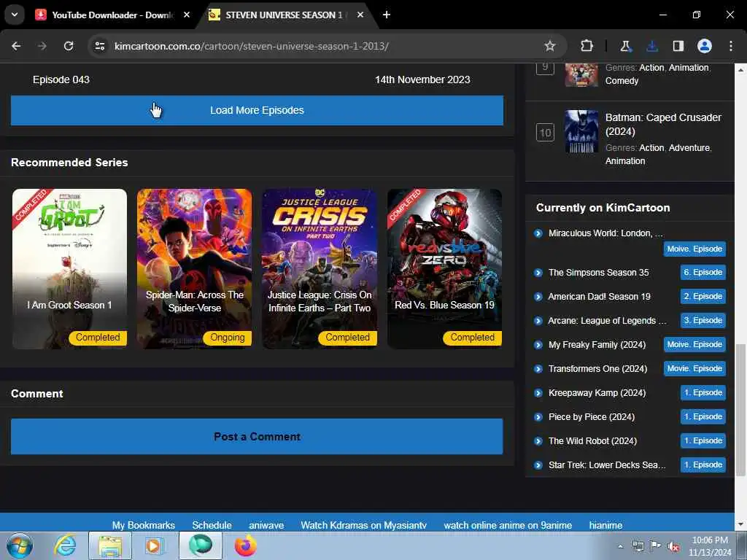Click The Wild Robot 1. Episode badge
Screen dimensions: 747x560
click(703, 441)
